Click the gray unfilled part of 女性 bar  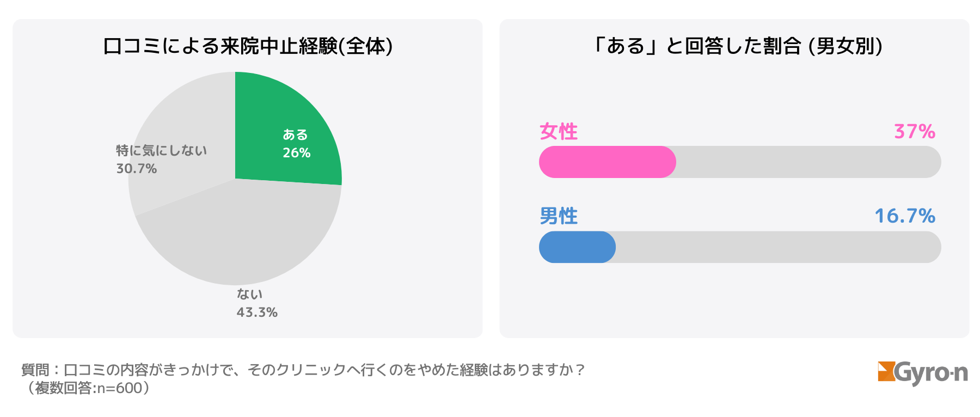point(808,162)
